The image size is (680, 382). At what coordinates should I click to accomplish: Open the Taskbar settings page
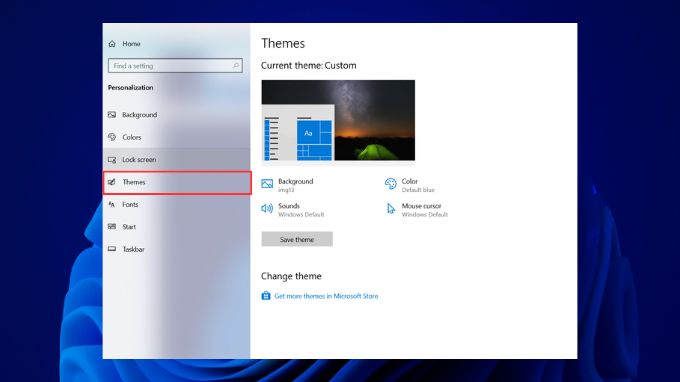point(177,249)
